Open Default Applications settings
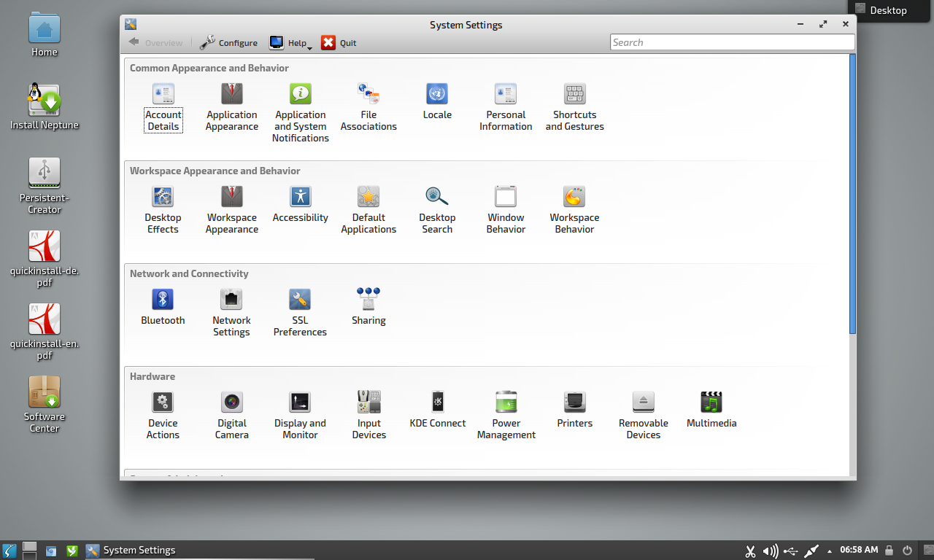Viewport: 934px width, 560px height. pyautogui.click(x=368, y=210)
